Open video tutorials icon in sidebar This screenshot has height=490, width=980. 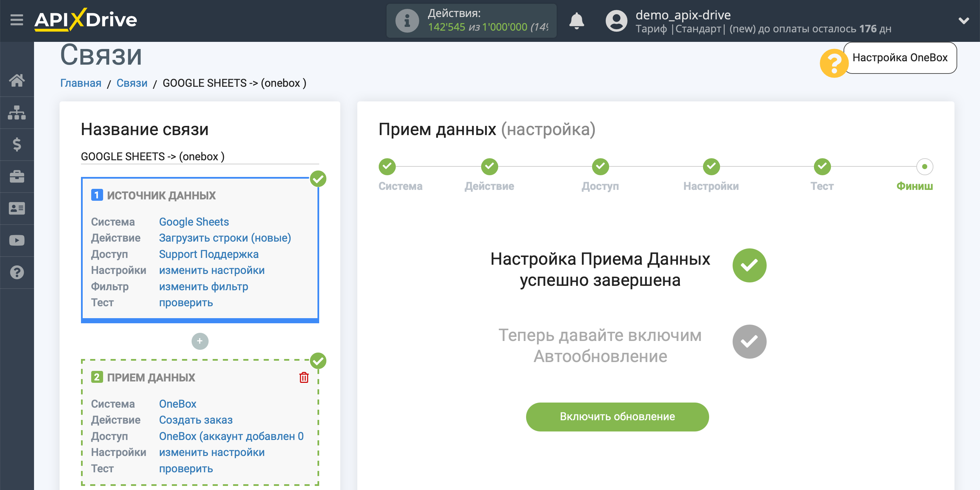[17, 241]
